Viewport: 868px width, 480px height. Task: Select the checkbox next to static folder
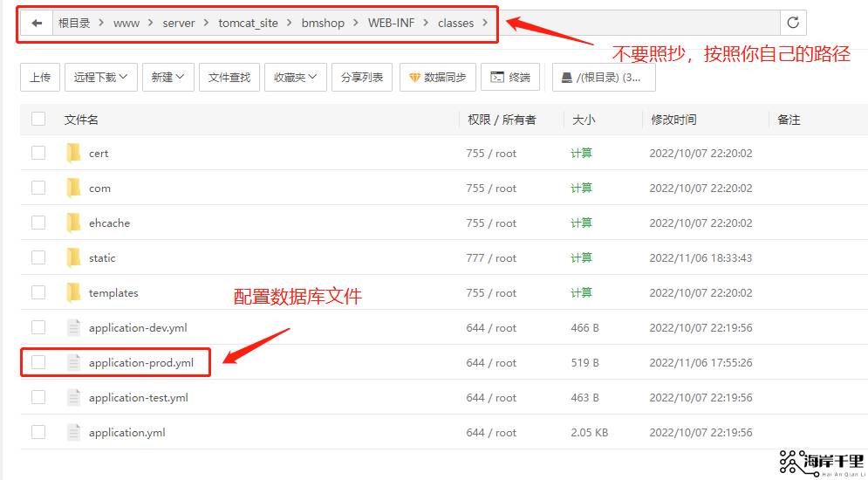[x=38, y=257]
